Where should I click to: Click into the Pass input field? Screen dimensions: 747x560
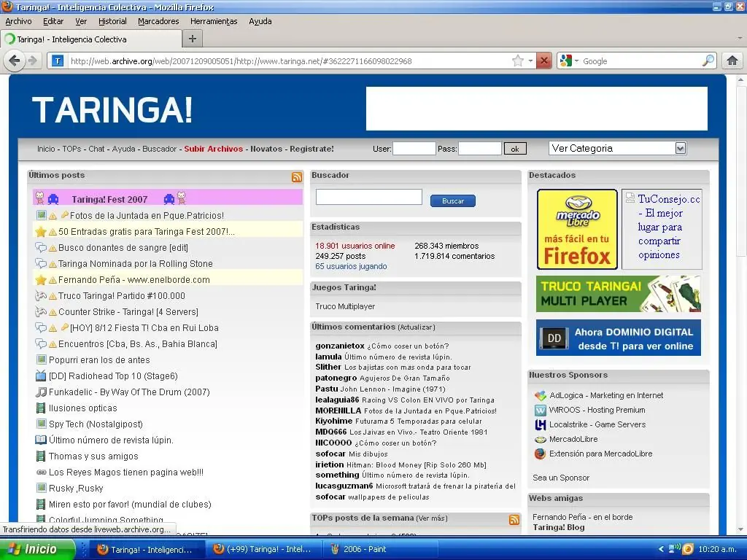tap(480, 148)
